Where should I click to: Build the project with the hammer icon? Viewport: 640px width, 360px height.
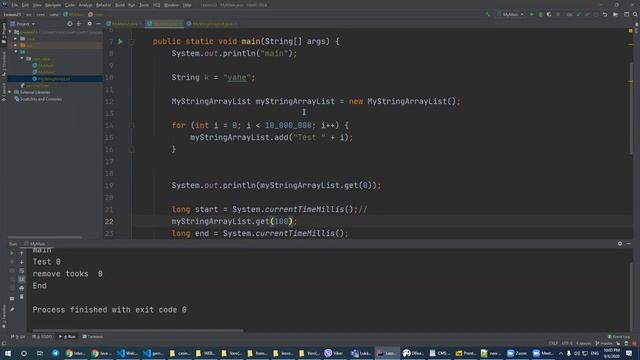[487, 14]
